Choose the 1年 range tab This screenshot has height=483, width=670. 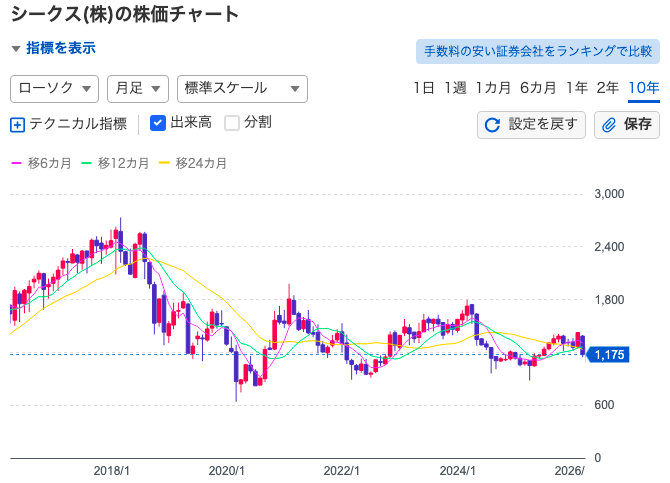click(x=576, y=88)
